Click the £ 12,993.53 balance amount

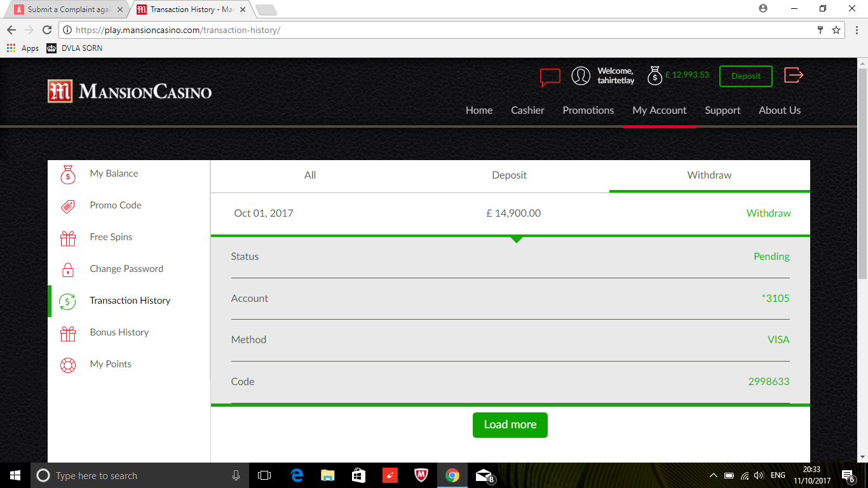coord(687,75)
